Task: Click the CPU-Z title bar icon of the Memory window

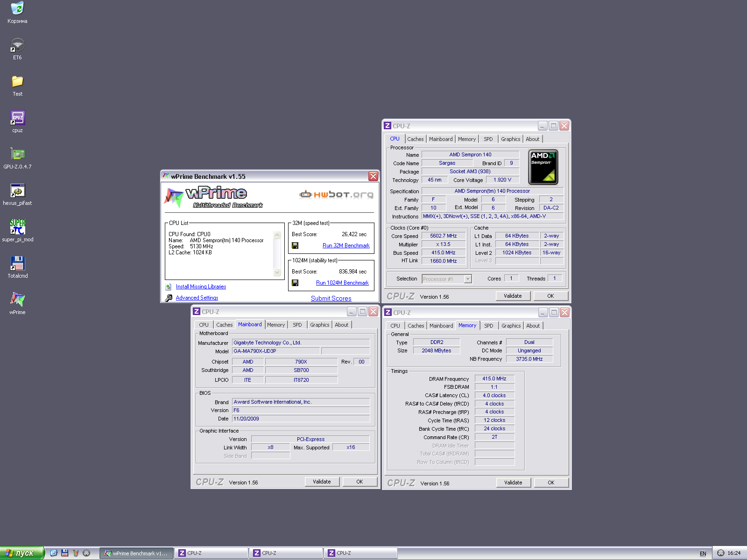Action: point(388,313)
